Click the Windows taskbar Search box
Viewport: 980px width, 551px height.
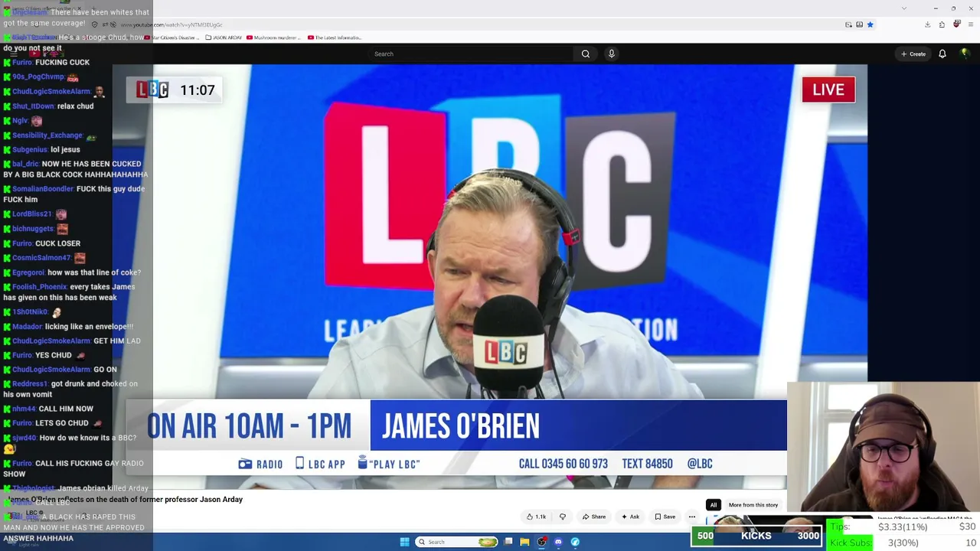457,542
